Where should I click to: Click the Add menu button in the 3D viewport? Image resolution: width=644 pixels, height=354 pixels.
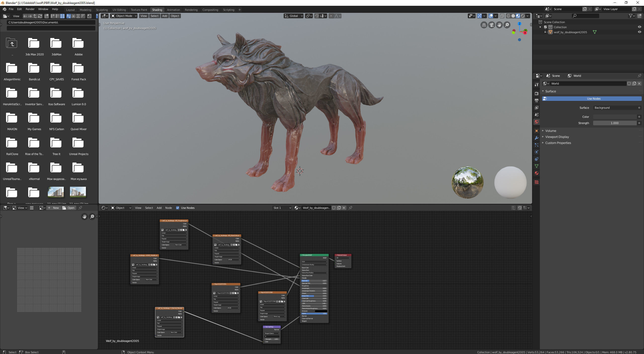tap(165, 16)
